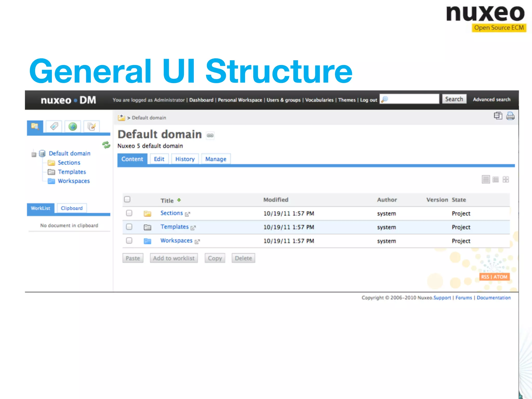This screenshot has height=399, width=532.
Task: Switch to thumbnail grid view icon
Action: (506, 179)
